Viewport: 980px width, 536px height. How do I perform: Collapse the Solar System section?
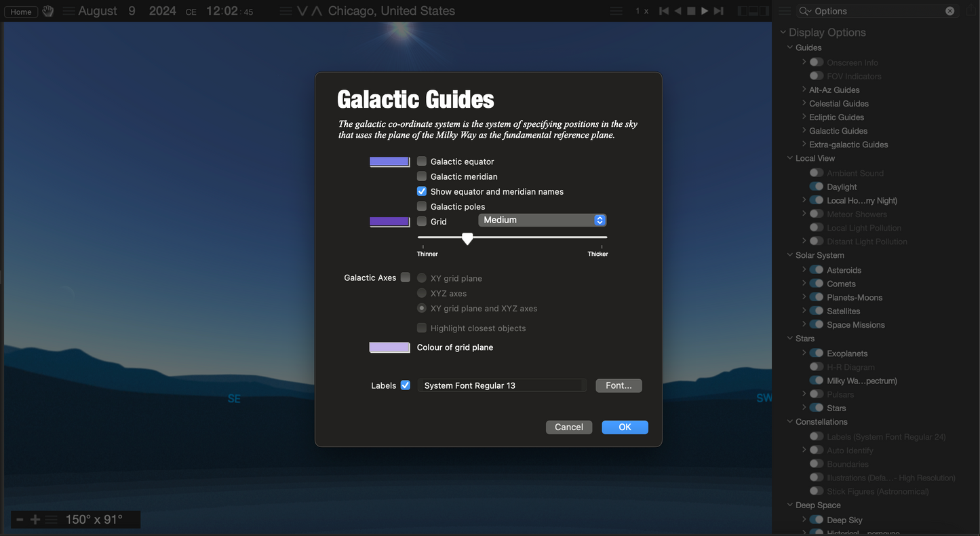790,255
